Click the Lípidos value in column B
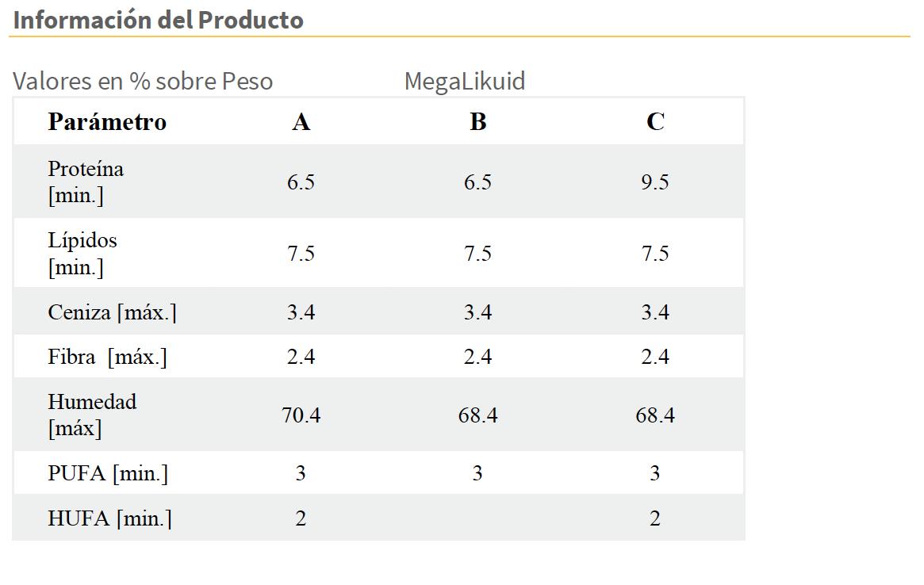The image size is (924, 585). click(477, 254)
